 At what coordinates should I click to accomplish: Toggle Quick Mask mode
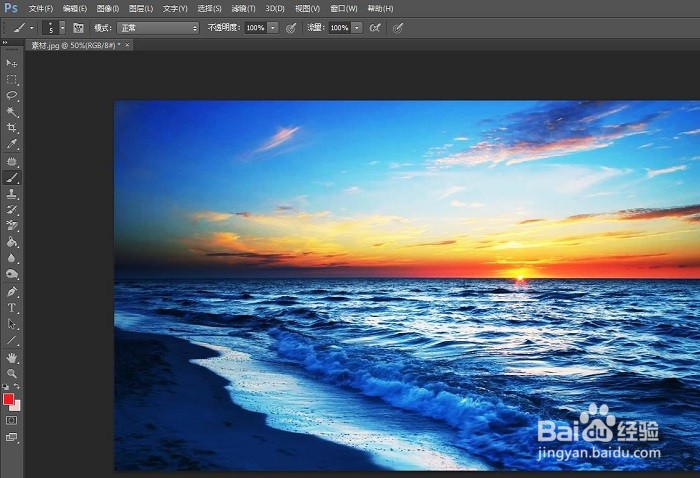(x=12, y=420)
